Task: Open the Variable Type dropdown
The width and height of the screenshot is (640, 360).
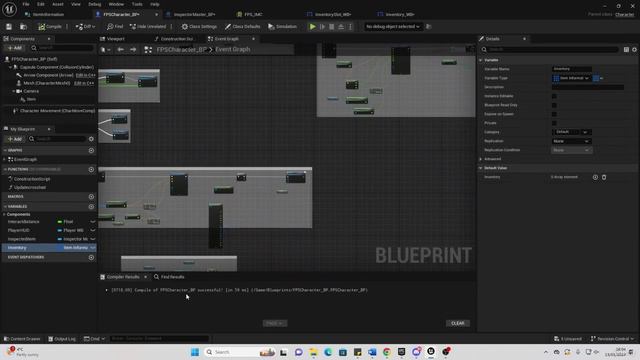Action: [x=571, y=78]
